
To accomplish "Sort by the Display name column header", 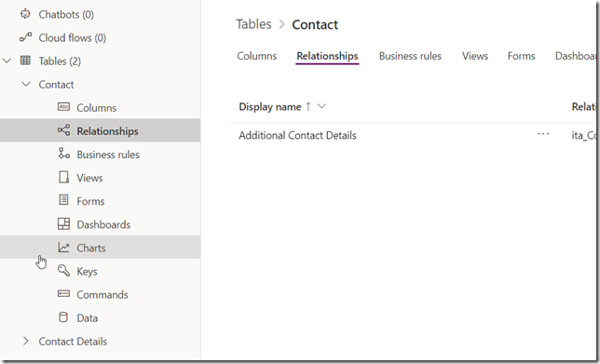I will 270,107.
